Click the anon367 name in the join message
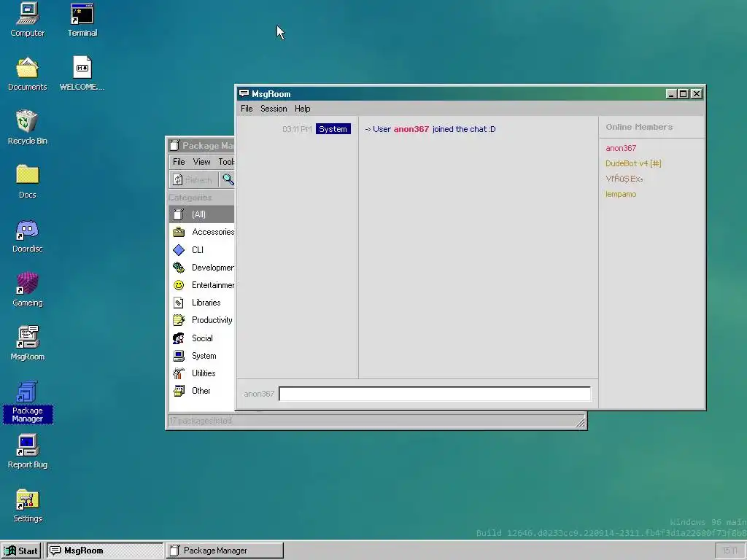 [411, 129]
